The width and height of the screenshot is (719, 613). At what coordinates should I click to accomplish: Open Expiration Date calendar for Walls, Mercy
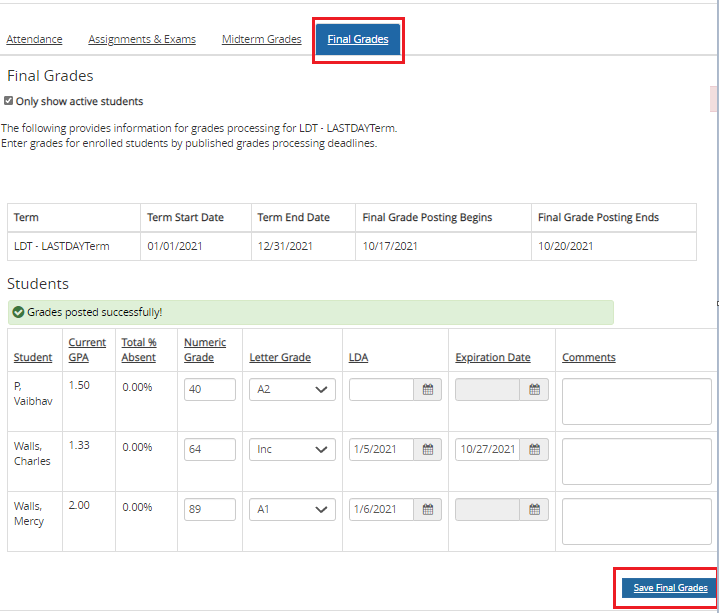tap(535, 510)
